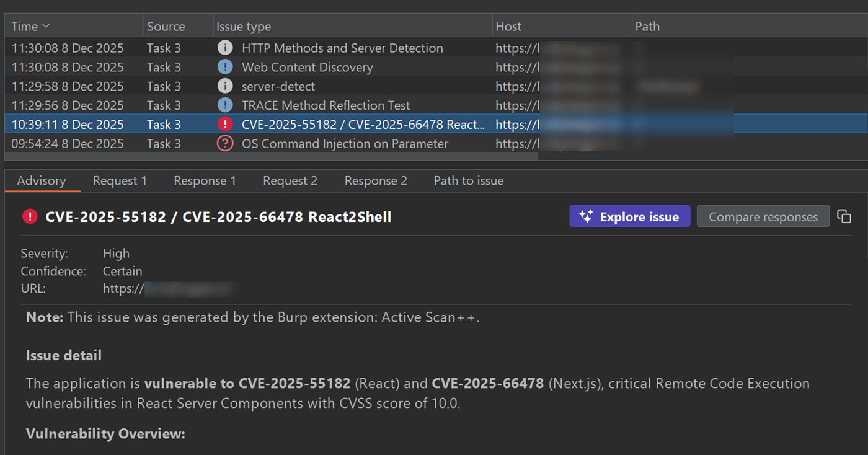This screenshot has height=455, width=868.
Task: Click info icon for HTTP Methods and Server Detection
Action: tap(225, 48)
